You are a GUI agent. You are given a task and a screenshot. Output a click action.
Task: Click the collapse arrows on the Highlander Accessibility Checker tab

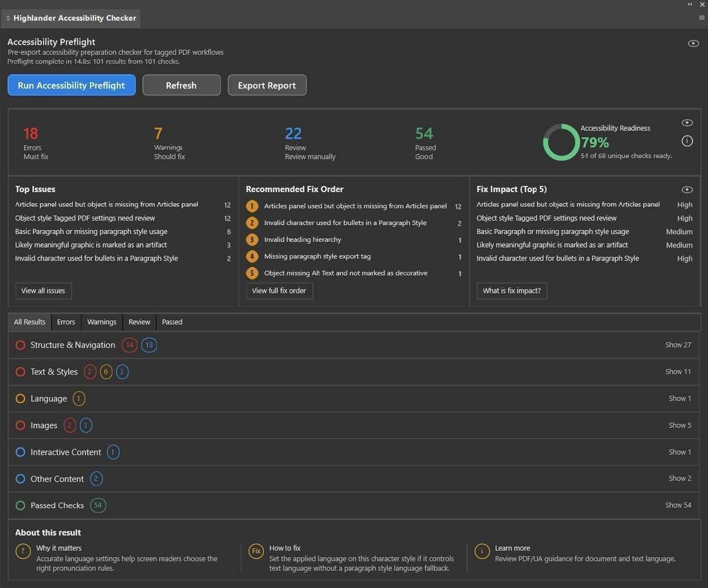pyautogui.click(x=8, y=18)
